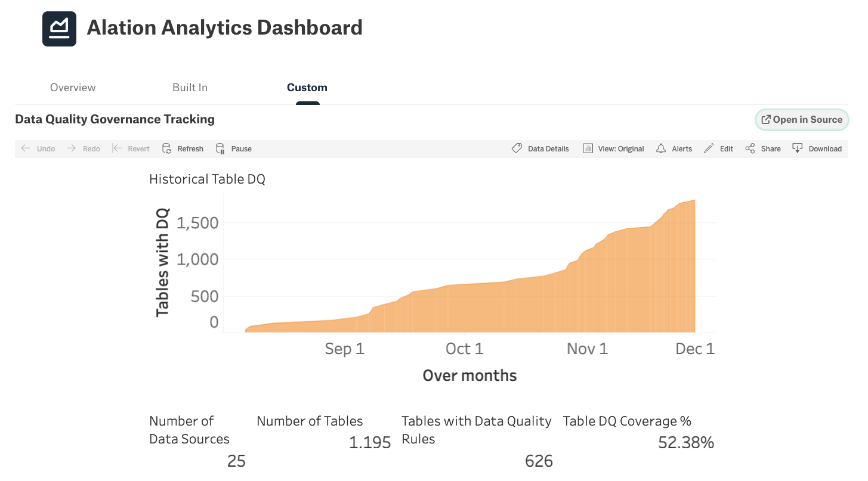Click Open in Source button
This screenshot has height=481, width=868.
point(802,119)
